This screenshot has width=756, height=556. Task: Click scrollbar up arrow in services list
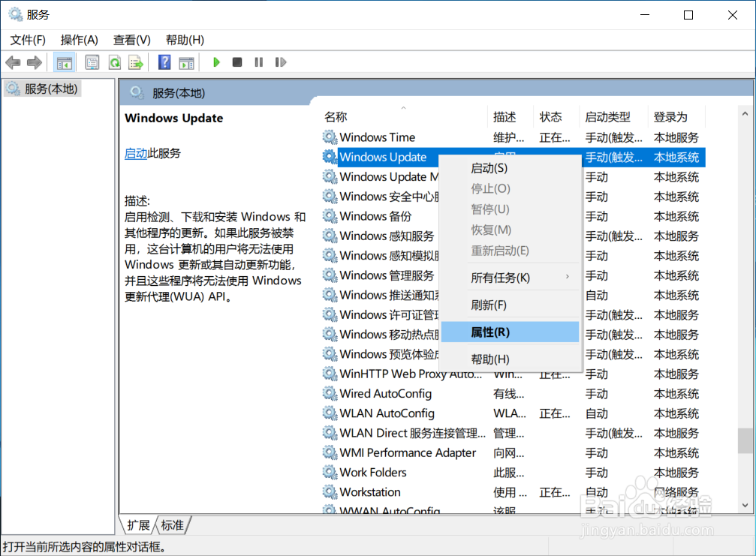click(745, 114)
